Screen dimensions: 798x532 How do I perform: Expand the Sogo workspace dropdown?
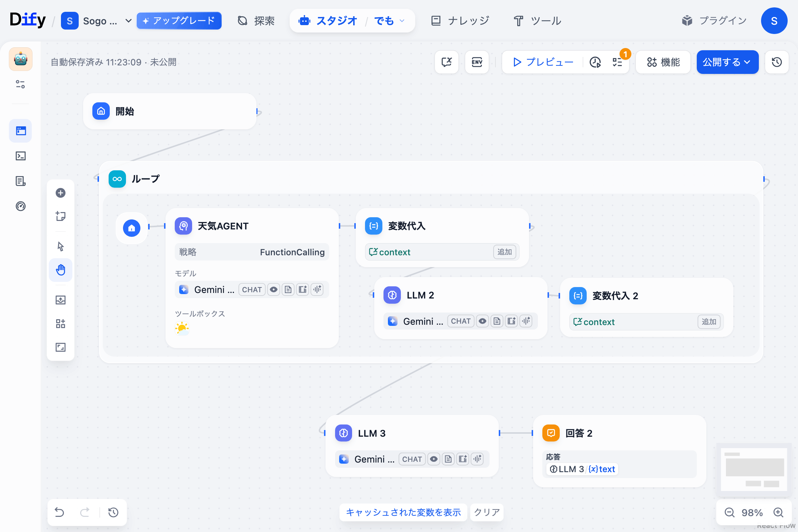pyautogui.click(x=128, y=21)
